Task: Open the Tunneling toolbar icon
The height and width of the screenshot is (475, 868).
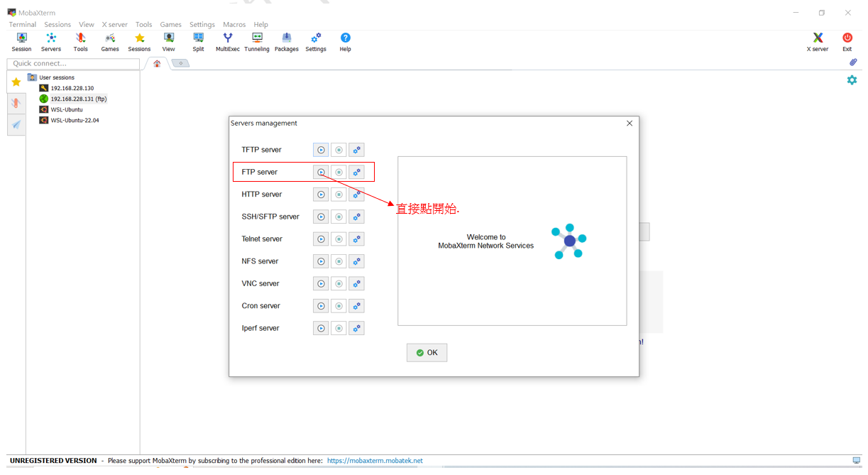Action: pyautogui.click(x=257, y=42)
